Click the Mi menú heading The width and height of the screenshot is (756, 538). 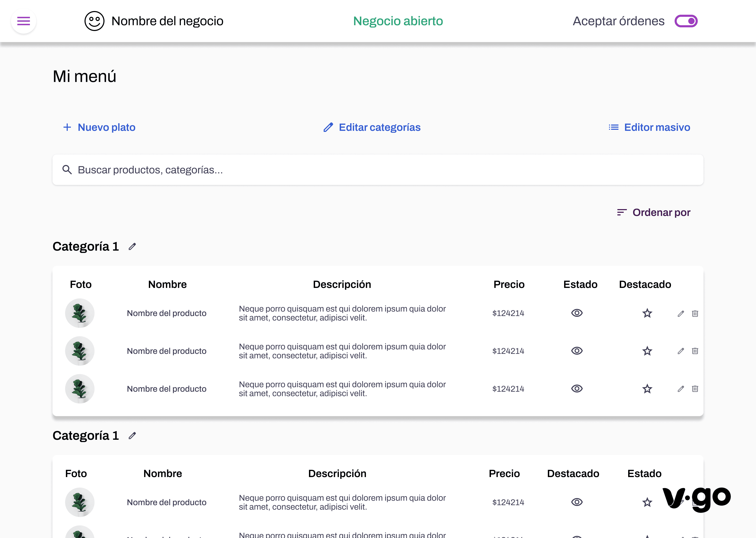pos(85,76)
